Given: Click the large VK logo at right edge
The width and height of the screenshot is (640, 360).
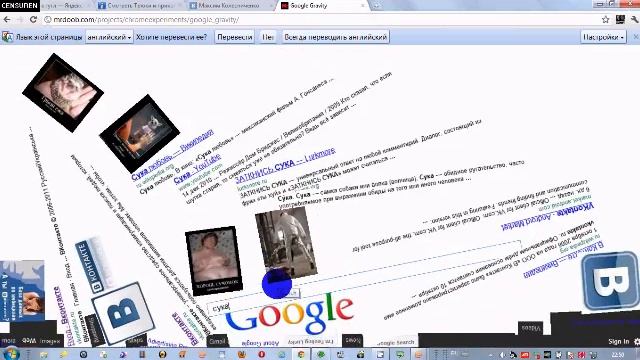Looking at the screenshot, I should (611, 282).
